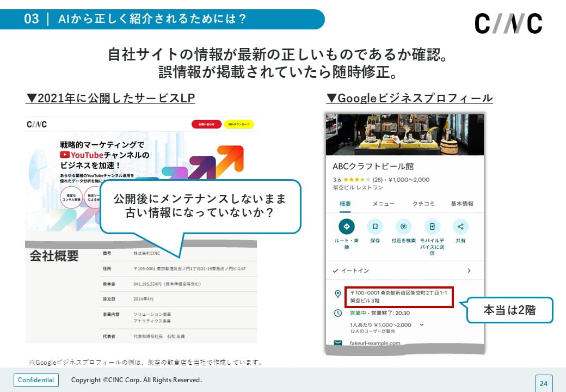Click the checkmark icon beside イートイン
Image resolution: width=566 pixels, height=392 pixels.
click(335, 271)
